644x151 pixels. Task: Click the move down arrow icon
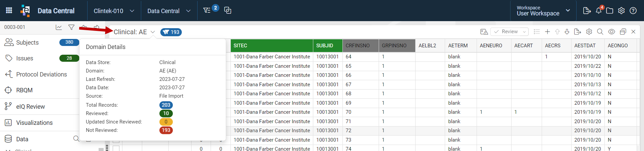[567, 32]
